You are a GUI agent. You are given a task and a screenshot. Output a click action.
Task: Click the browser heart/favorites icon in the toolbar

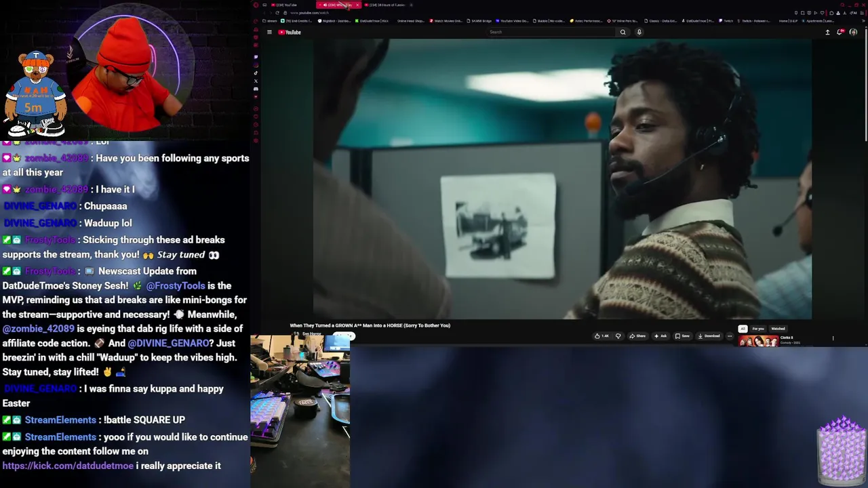(x=822, y=13)
